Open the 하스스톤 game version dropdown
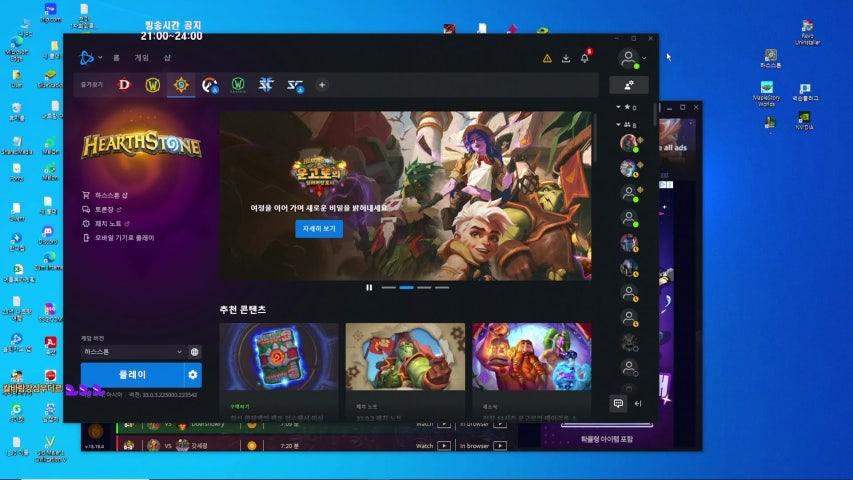853x480 pixels. [x=133, y=352]
